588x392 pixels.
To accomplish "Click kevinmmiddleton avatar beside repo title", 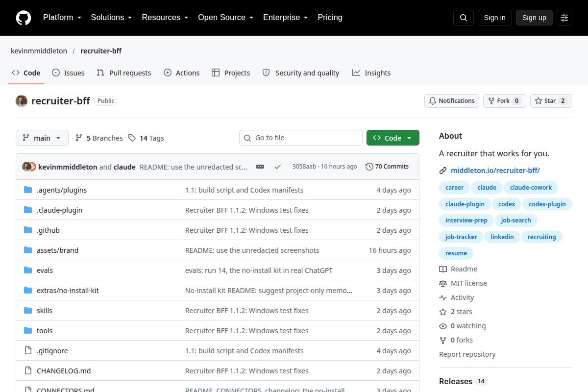I will click(22, 101).
